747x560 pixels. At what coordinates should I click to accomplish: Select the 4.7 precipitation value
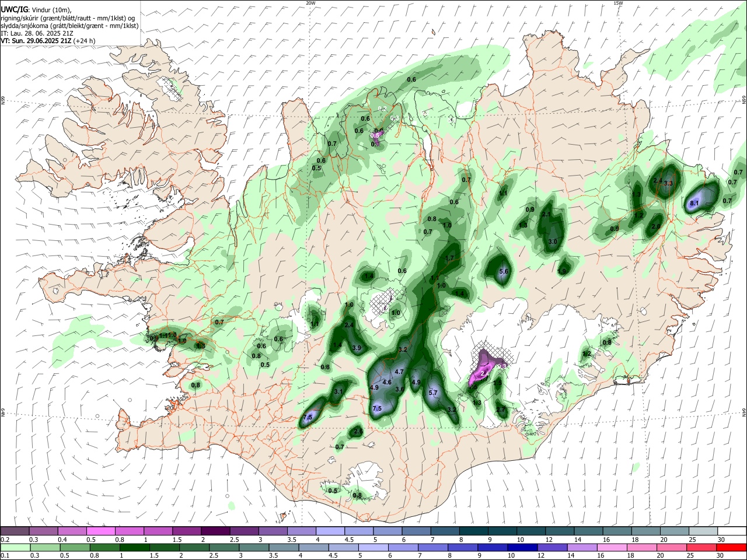pyautogui.click(x=400, y=372)
